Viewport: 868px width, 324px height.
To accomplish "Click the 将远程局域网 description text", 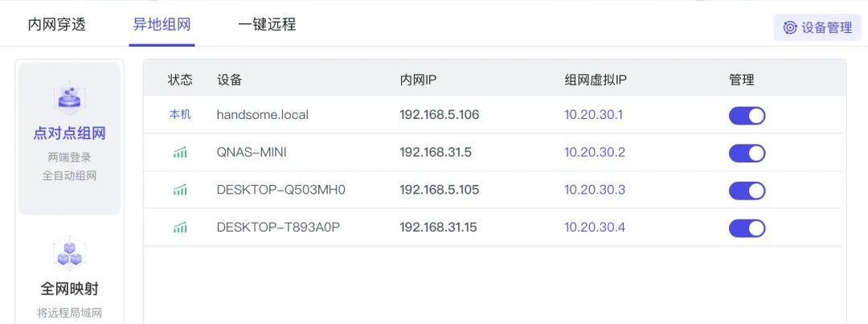I will 69,313.
